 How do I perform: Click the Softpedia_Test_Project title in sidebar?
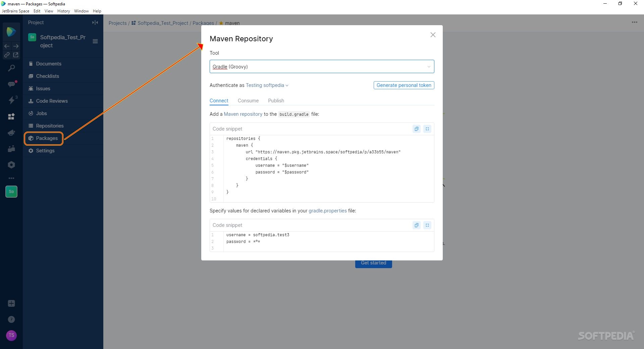pos(63,41)
